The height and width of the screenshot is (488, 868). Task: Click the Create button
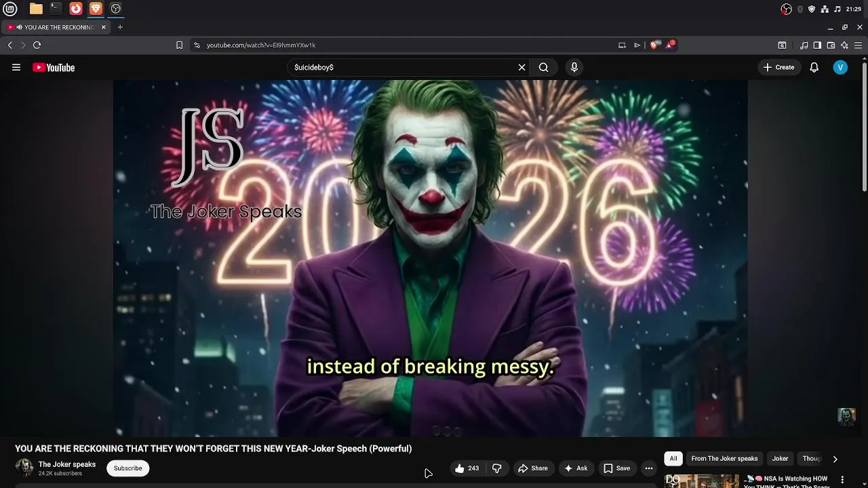pos(778,67)
